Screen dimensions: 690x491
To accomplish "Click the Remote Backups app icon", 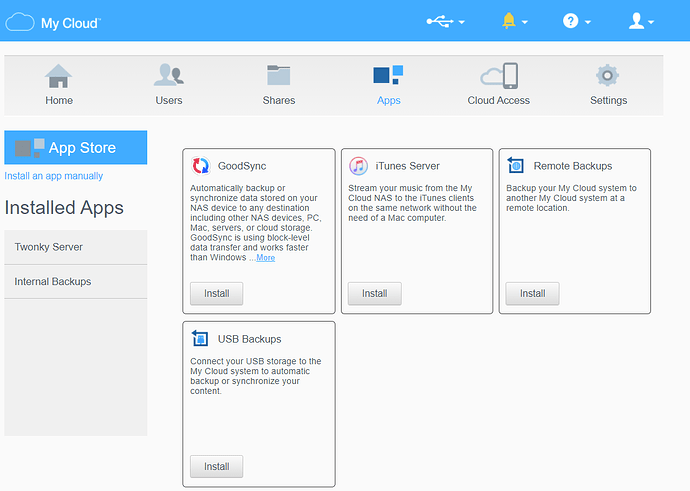I will pyautogui.click(x=515, y=165).
